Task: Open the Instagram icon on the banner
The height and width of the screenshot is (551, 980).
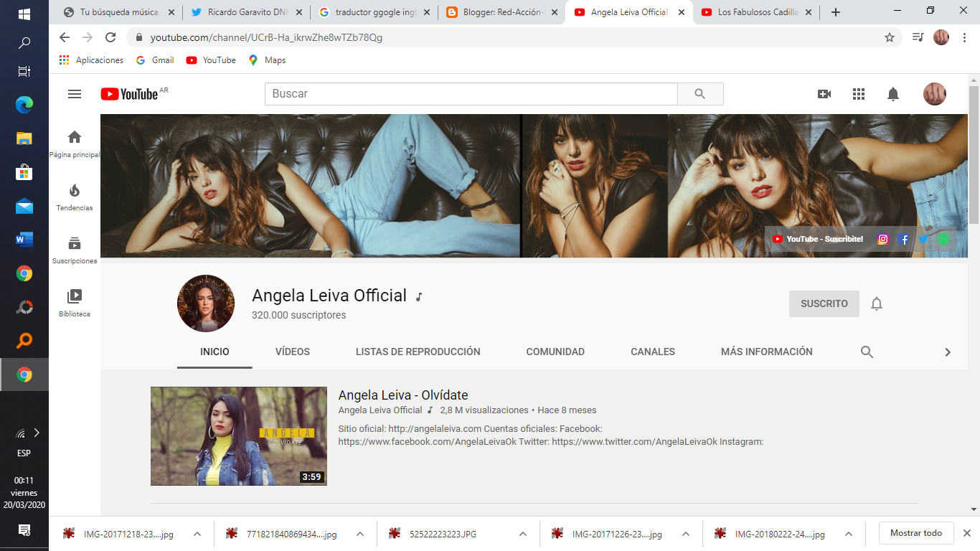Action: (883, 240)
